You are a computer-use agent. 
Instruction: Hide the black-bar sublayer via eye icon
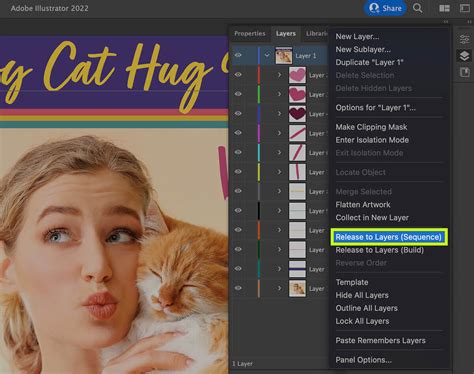(x=238, y=210)
